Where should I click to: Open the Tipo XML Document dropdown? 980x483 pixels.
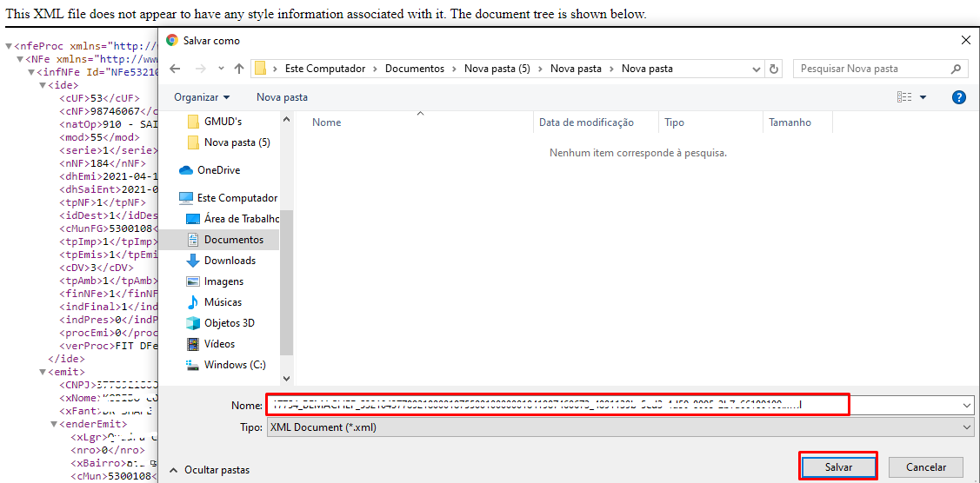[x=620, y=427]
